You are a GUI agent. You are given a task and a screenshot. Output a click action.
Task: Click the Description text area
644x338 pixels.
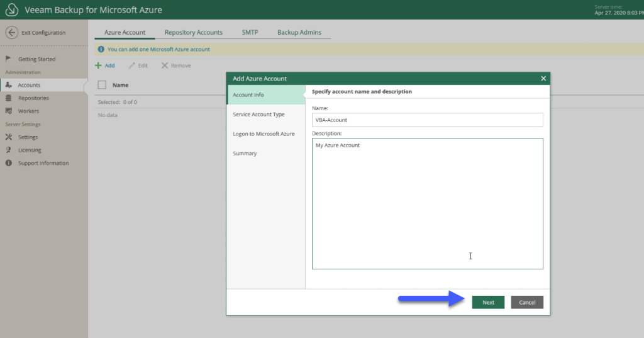(428, 203)
